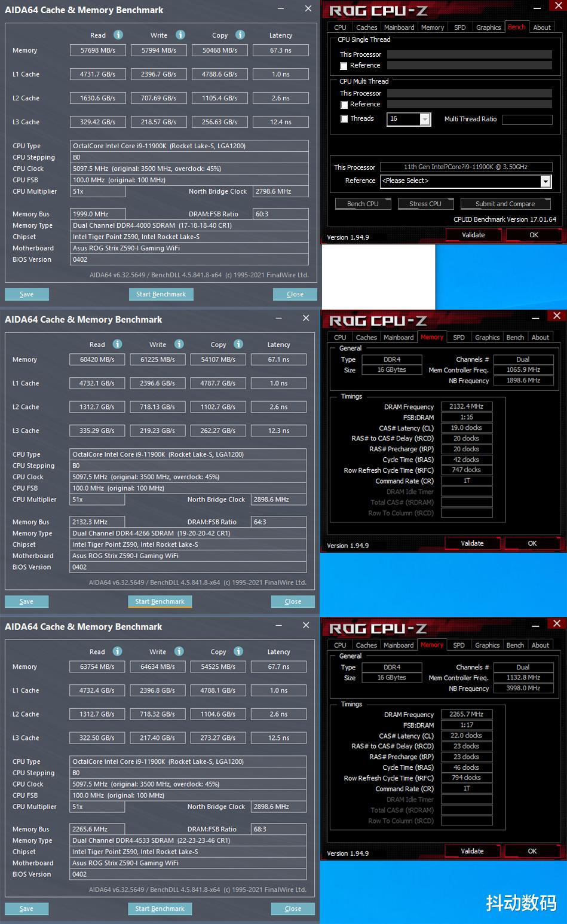
Task: Click DRAM Frequency value 2132.4 MHz
Action: pos(467,406)
